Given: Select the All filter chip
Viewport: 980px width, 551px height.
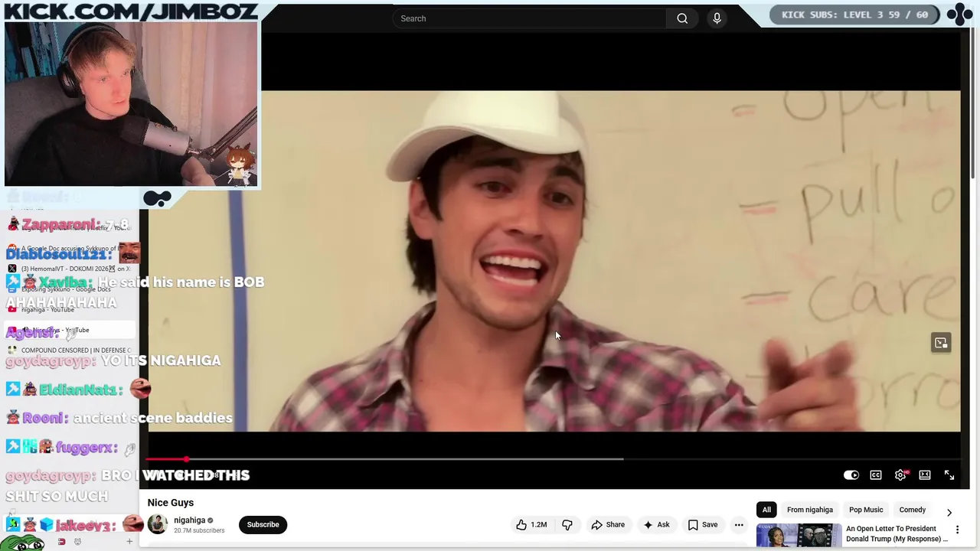Looking at the screenshot, I should coord(766,510).
